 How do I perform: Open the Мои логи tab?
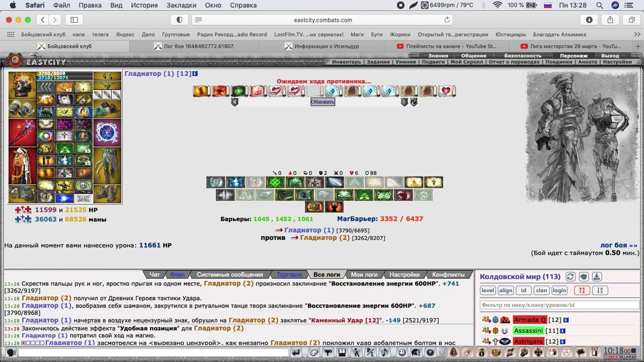coord(364,275)
